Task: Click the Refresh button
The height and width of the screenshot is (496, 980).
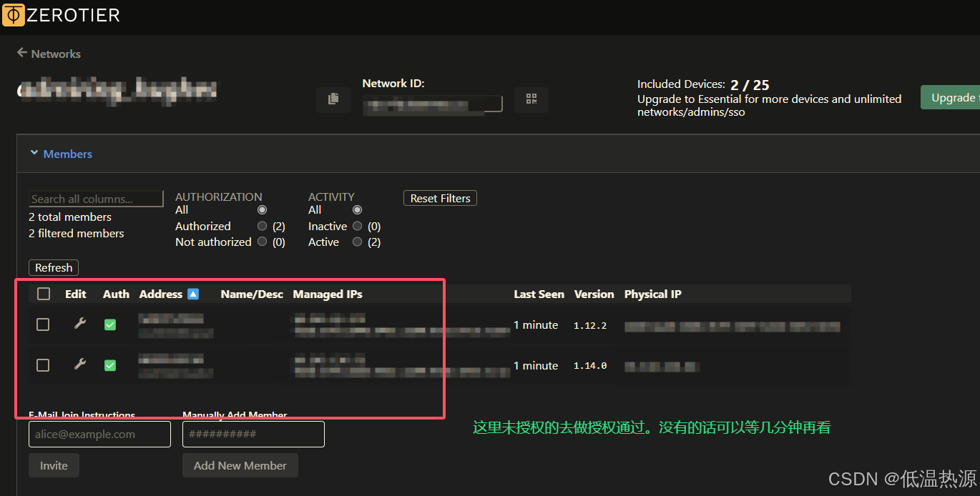Action: coord(54,267)
